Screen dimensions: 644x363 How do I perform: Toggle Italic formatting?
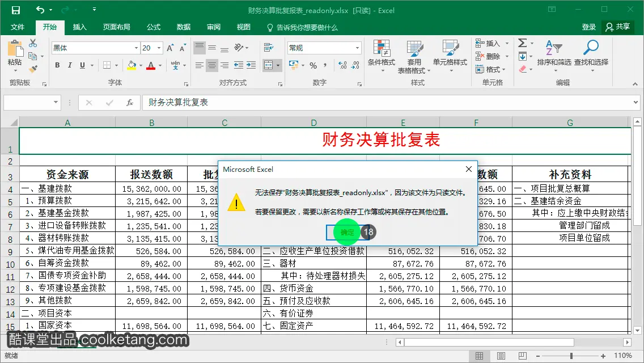(69, 65)
